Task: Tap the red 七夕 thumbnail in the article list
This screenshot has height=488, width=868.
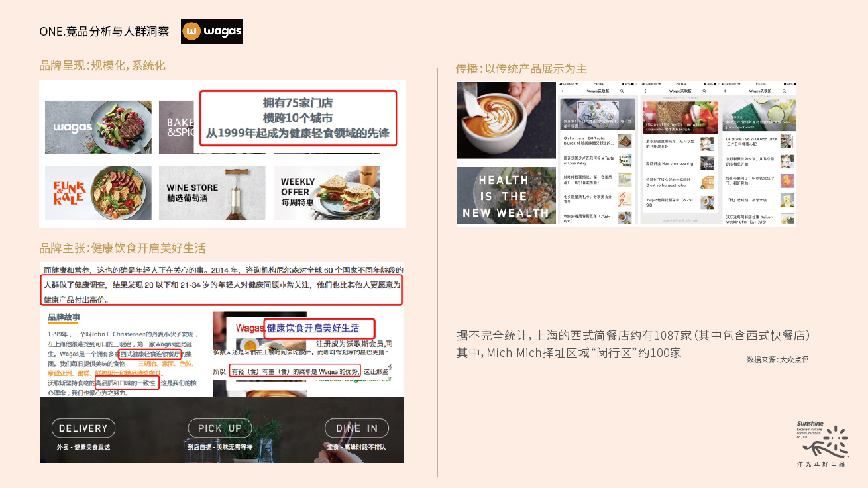Action: tap(625, 199)
